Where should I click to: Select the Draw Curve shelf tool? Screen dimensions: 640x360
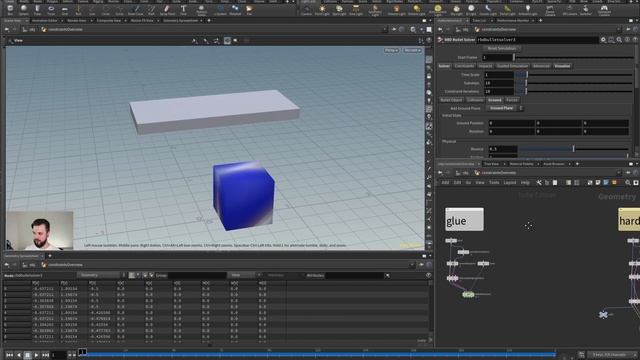[x=136, y=10]
